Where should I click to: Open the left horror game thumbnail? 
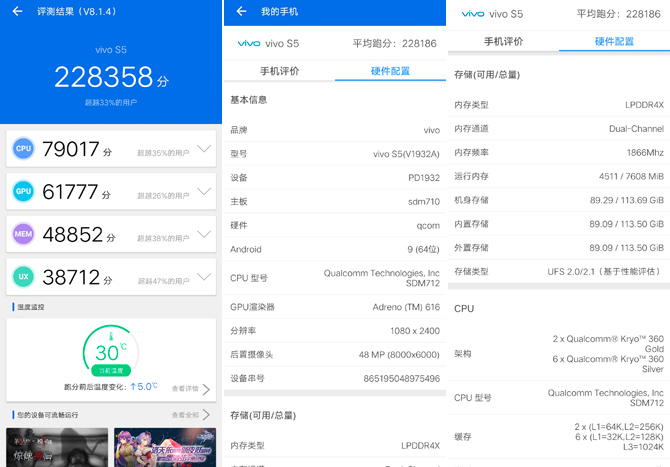coord(57,447)
